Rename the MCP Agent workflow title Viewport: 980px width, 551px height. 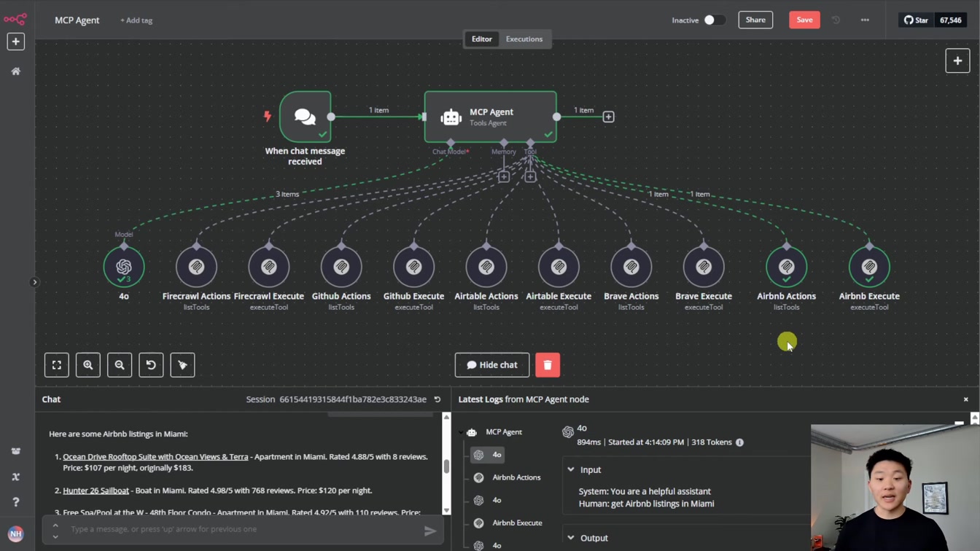coord(77,20)
